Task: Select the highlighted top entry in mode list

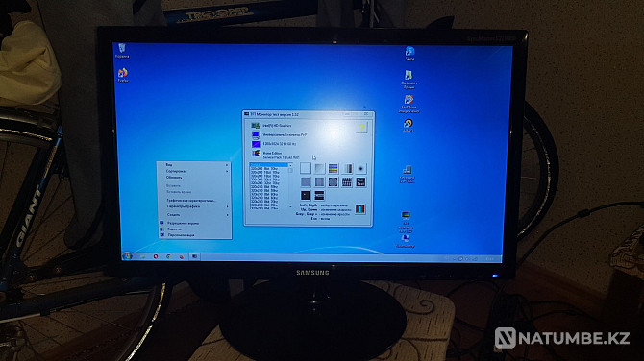Action: point(269,165)
